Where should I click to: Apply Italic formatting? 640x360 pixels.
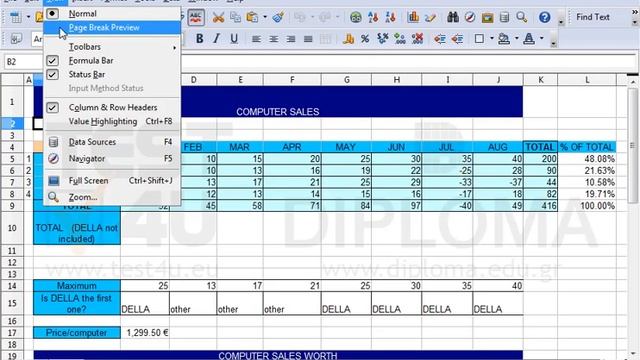pos(216,39)
